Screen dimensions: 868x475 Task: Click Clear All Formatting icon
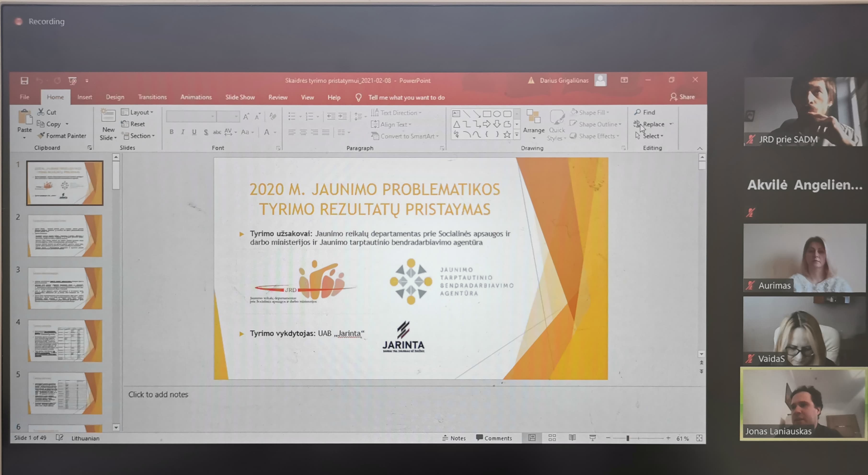pos(273,117)
